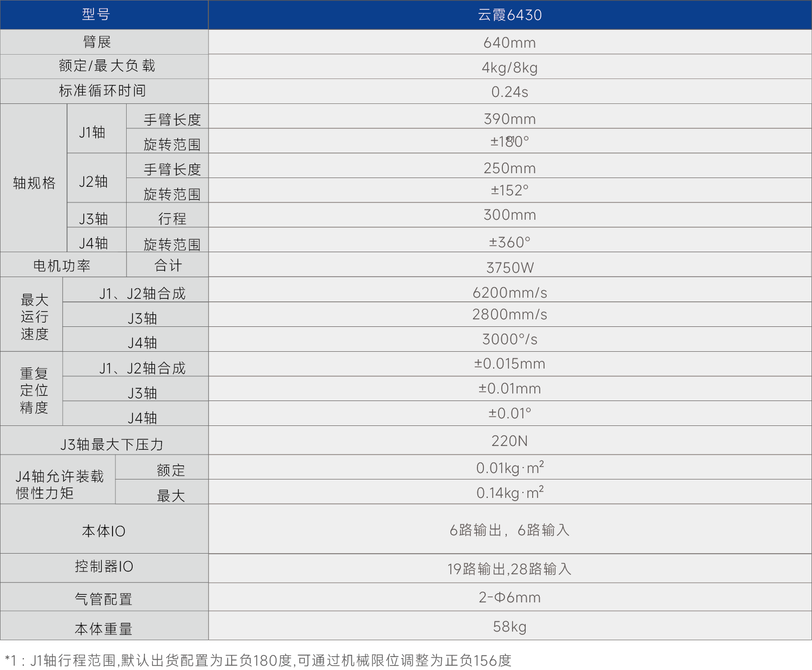
Task: Click the value '250mm'
Action: [509, 168]
